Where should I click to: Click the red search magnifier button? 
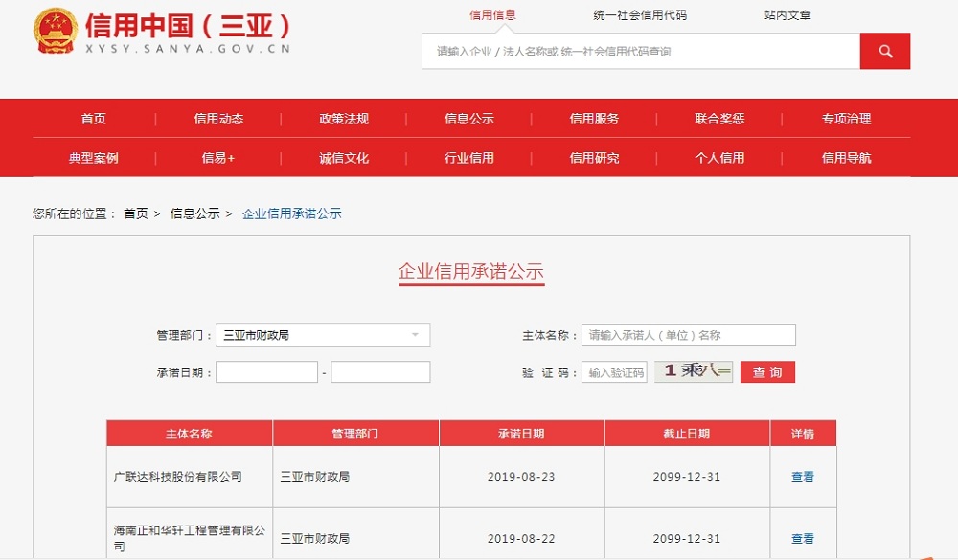coord(884,52)
